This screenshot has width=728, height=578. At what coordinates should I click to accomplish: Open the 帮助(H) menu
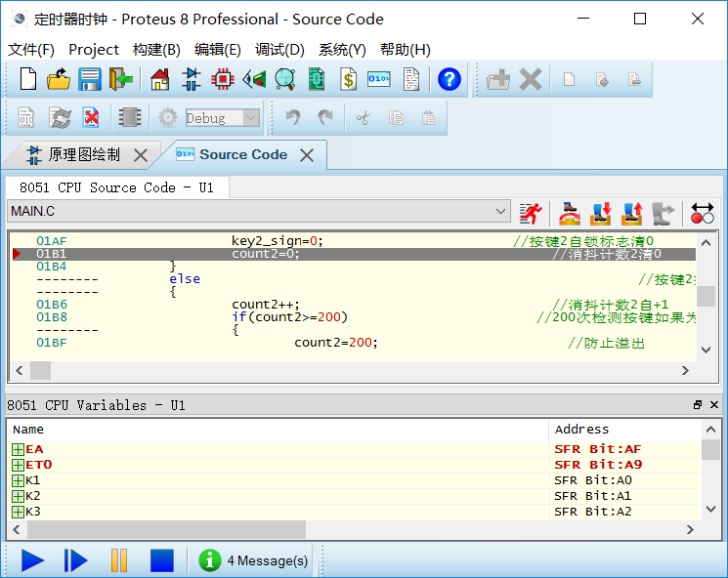(406, 49)
